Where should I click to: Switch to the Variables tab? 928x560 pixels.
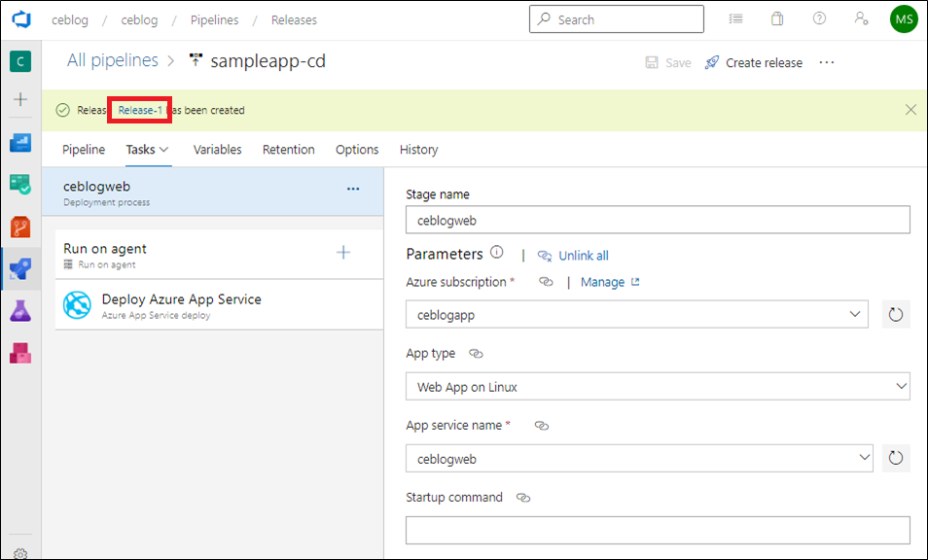coord(217,150)
